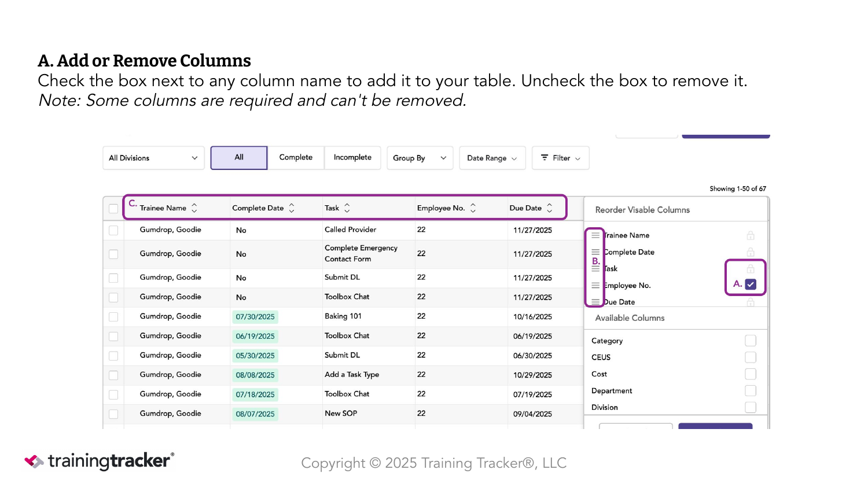
Task: Switch to the Incomplete tab
Action: point(352,158)
